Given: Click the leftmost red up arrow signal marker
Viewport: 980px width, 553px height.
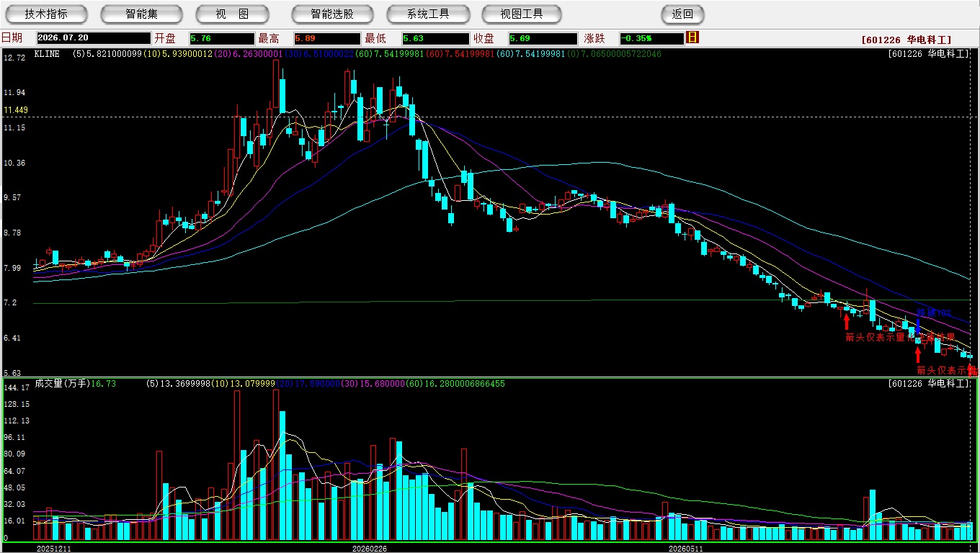Looking at the screenshot, I should [x=847, y=321].
